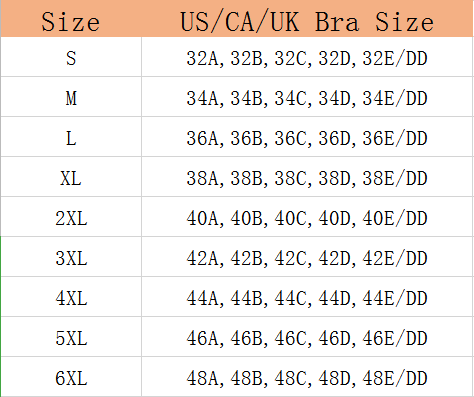
Task: Click the size L cell
Action: (71, 137)
